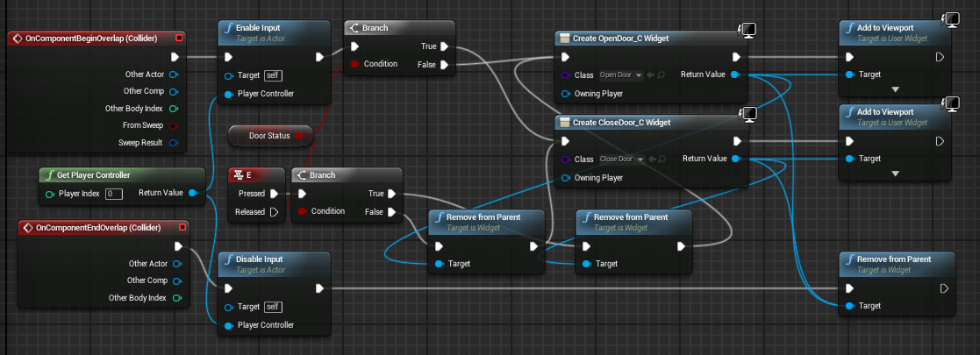Select the OnComponentBeginOverlap (Collider) node title
980x355 pixels.
click(90, 38)
